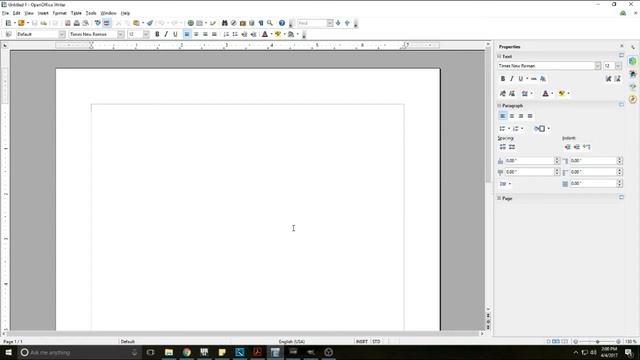This screenshot has height=360, width=640.
Task: Click the Default page style in status bar
Action: pyautogui.click(x=128, y=342)
